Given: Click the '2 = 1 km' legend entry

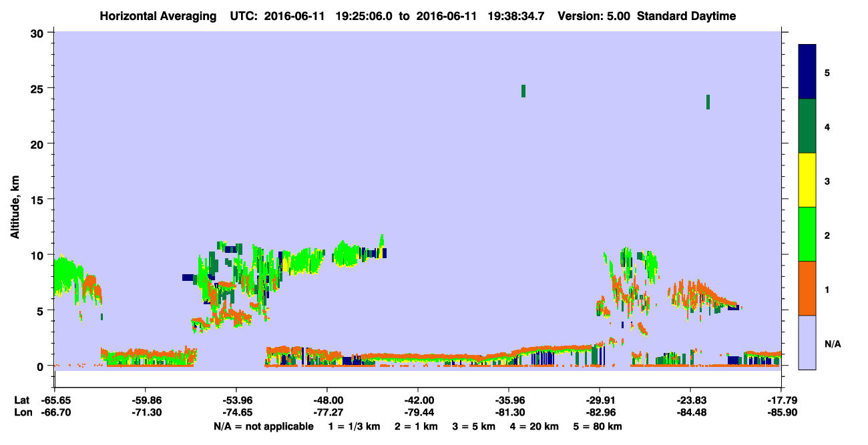Looking at the screenshot, I should pyautogui.click(x=417, y=426).
